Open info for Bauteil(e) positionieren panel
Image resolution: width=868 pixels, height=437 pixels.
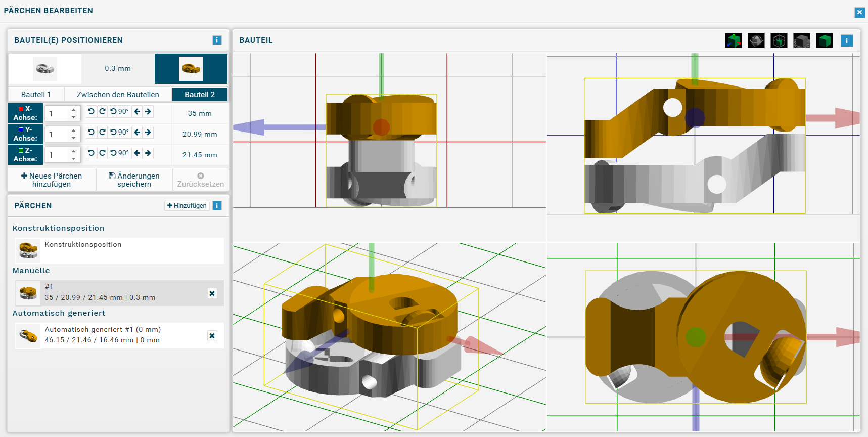(x=217, y=40)
